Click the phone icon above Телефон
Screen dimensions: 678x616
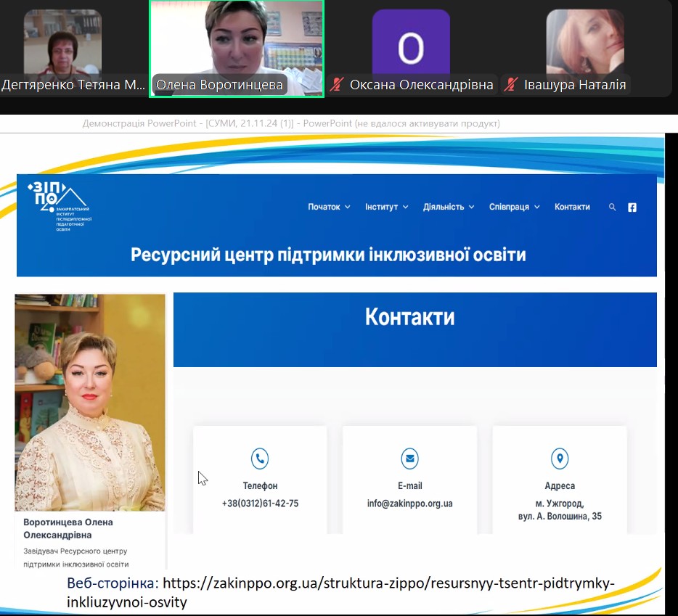point(260,459)
